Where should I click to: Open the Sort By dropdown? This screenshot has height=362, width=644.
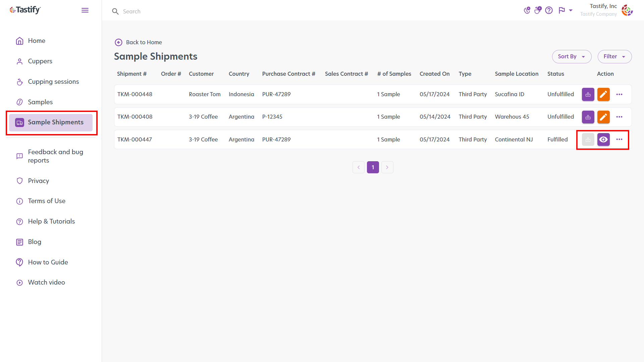572,57
